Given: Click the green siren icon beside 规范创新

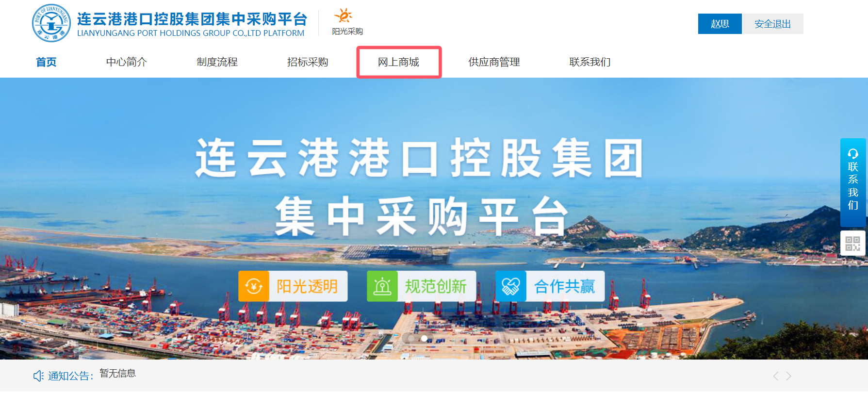Looking at the screenshot, I should click(382, 286).
